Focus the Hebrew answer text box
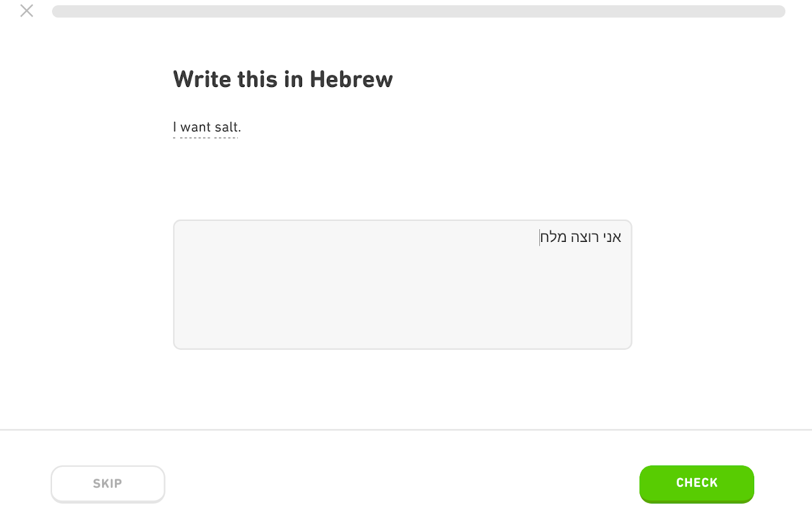The image size is (812, 508). point(403,284)
